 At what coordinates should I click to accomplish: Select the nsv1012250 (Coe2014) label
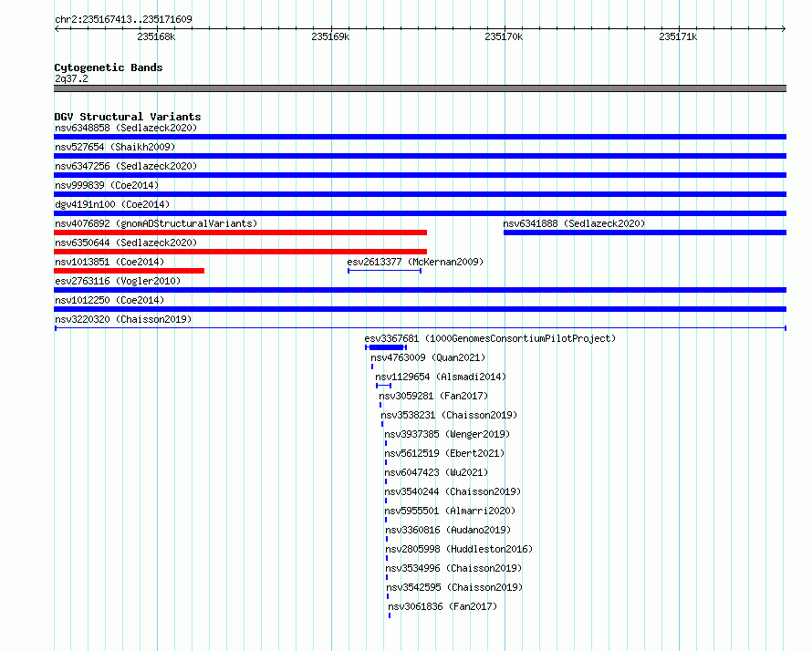[109, 300]
